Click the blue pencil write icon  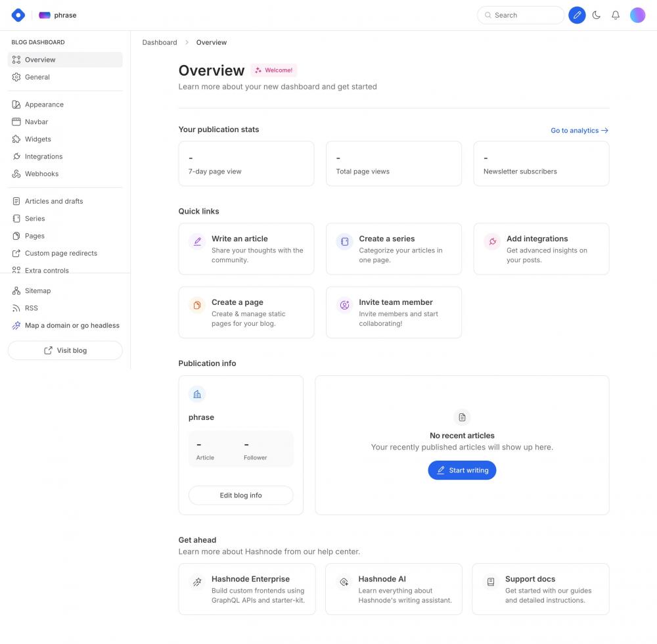coord(577,15)
